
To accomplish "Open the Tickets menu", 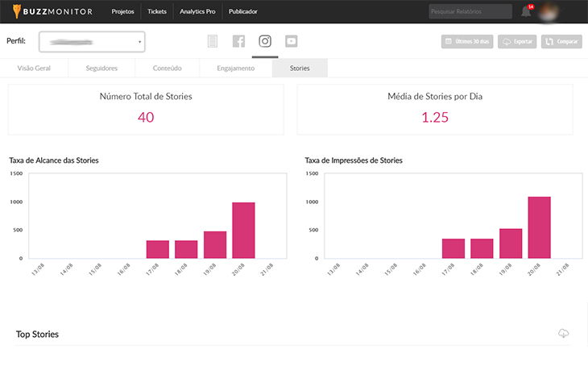I will pos(157,11).
